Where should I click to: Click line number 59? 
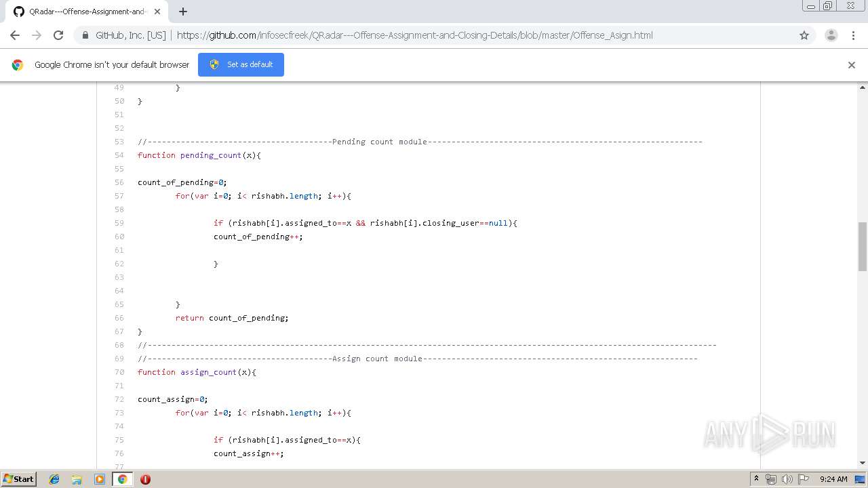[x=119, y=223]
